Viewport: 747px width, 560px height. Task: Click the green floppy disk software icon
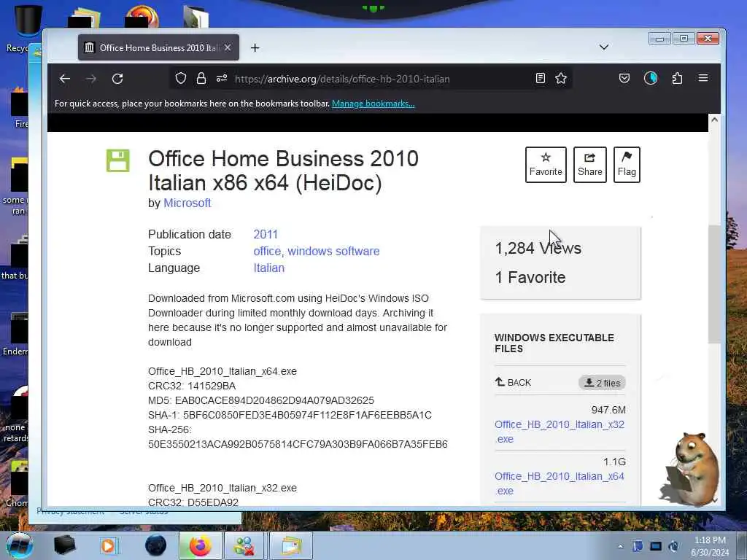[x=117, y=160]
